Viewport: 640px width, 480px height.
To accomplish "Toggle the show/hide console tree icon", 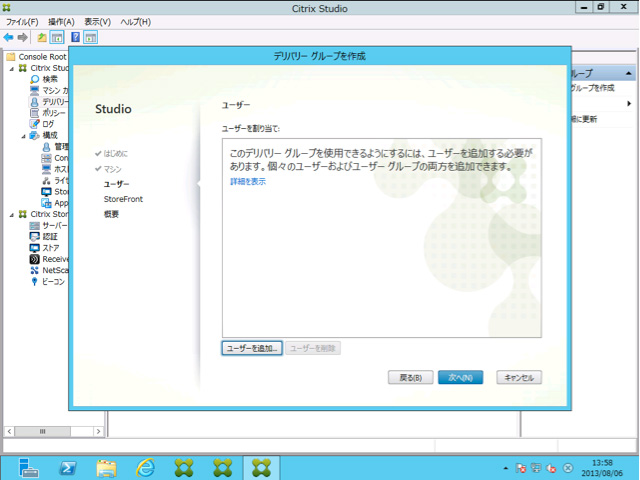I will [57, 38].
